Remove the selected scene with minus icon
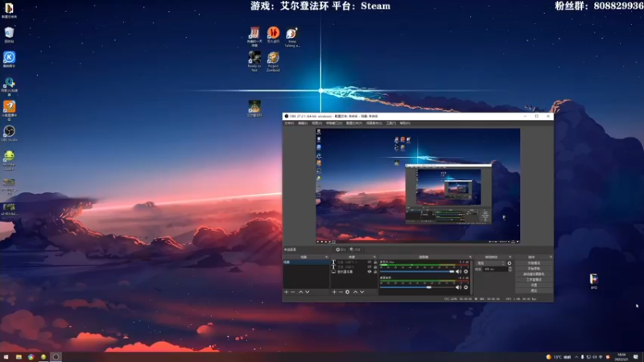This screenshot has width=644, height=362. pyautogui.click(x=293, y=292)
